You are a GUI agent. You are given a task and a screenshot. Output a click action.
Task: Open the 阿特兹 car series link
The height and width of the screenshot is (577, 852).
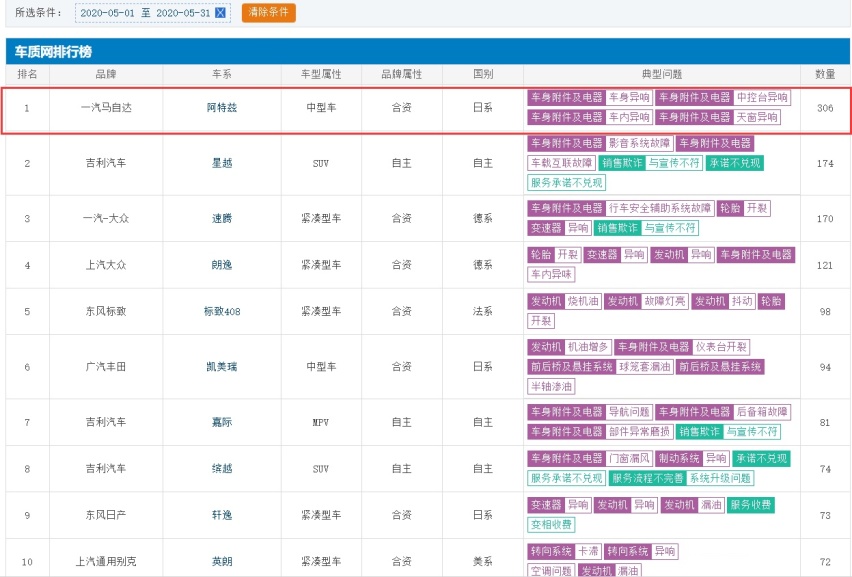pos(222,108)
